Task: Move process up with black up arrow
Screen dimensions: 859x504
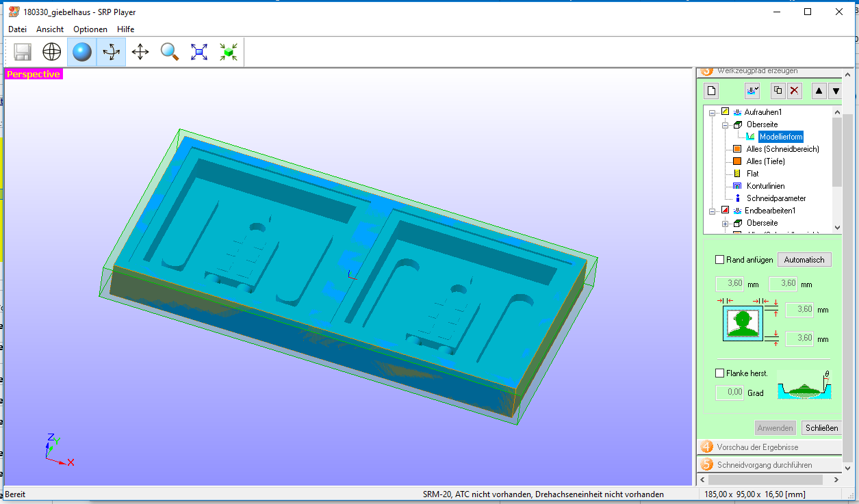Action: point(819,90)
